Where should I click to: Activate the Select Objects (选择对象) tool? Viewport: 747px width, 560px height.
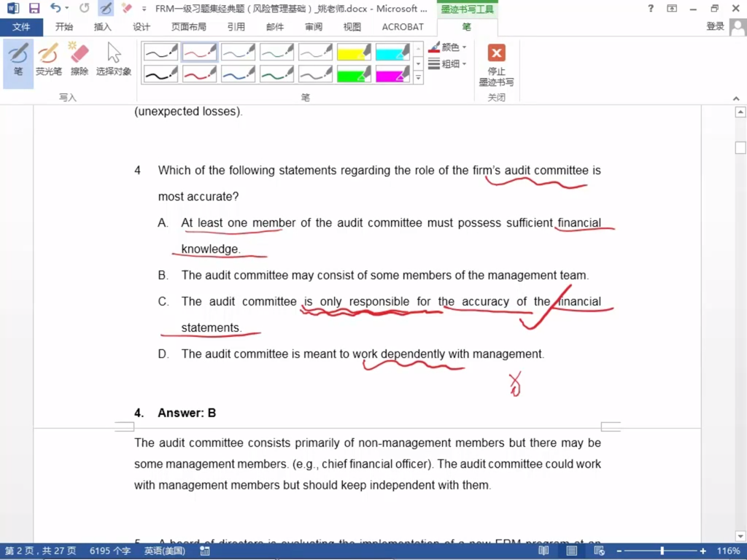pos(114,60)
